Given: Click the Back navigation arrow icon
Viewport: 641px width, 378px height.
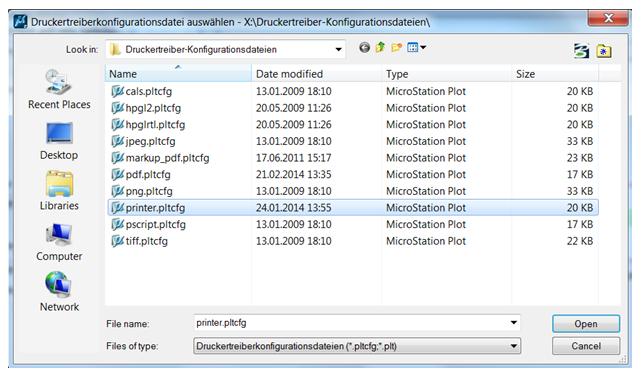Looking at the screenshot, I should coord(364,48).
